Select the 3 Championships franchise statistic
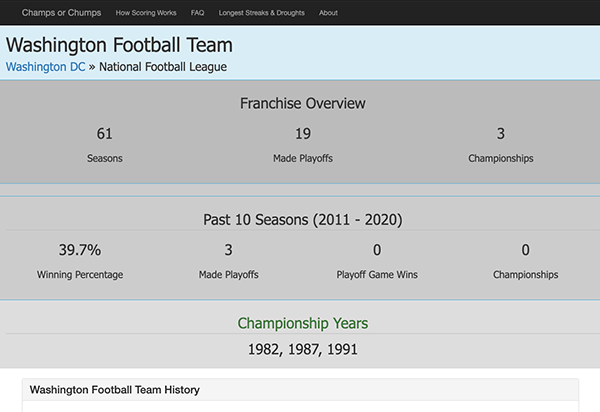 tap(501, 145)
